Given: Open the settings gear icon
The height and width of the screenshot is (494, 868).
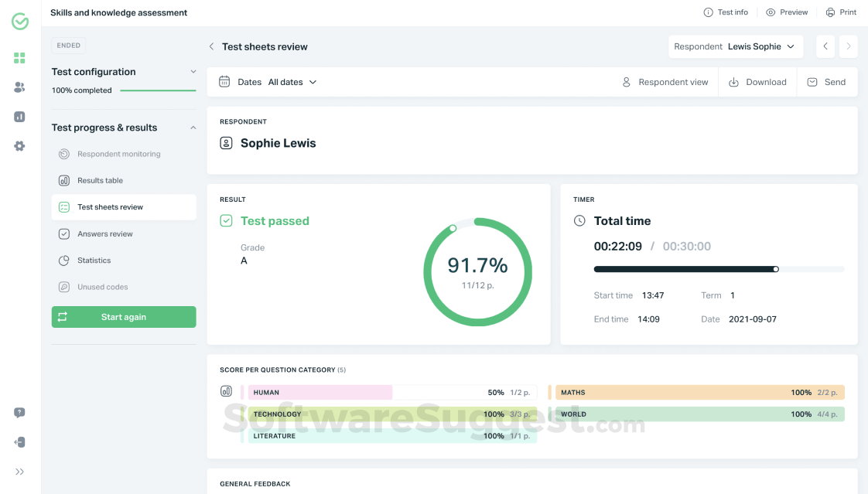Looking at the screenshot, I should [x=19, y=145].
